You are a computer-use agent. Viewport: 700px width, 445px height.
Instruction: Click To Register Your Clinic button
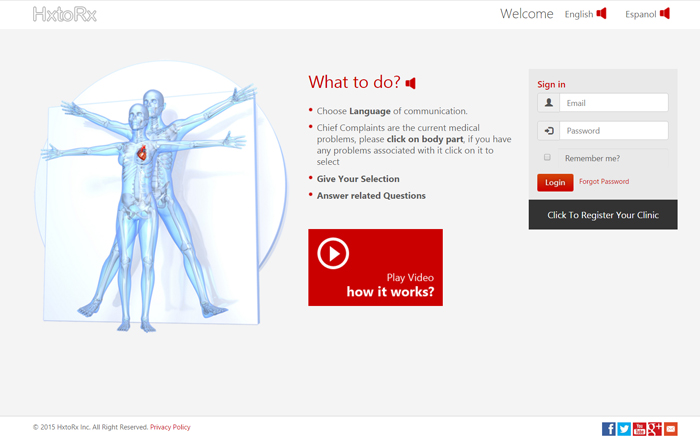[x=603, y=215]
